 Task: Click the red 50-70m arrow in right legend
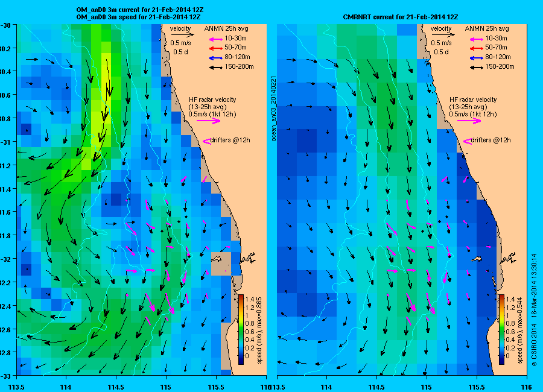pos(476,48)
